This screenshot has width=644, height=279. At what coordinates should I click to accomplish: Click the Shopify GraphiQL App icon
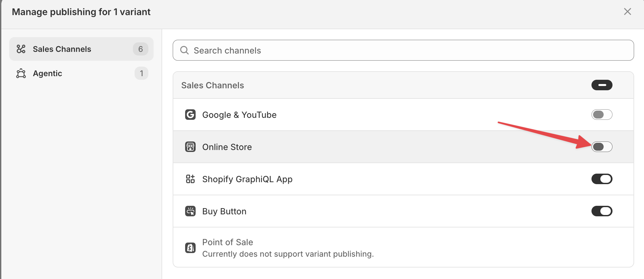pos(190,179)
